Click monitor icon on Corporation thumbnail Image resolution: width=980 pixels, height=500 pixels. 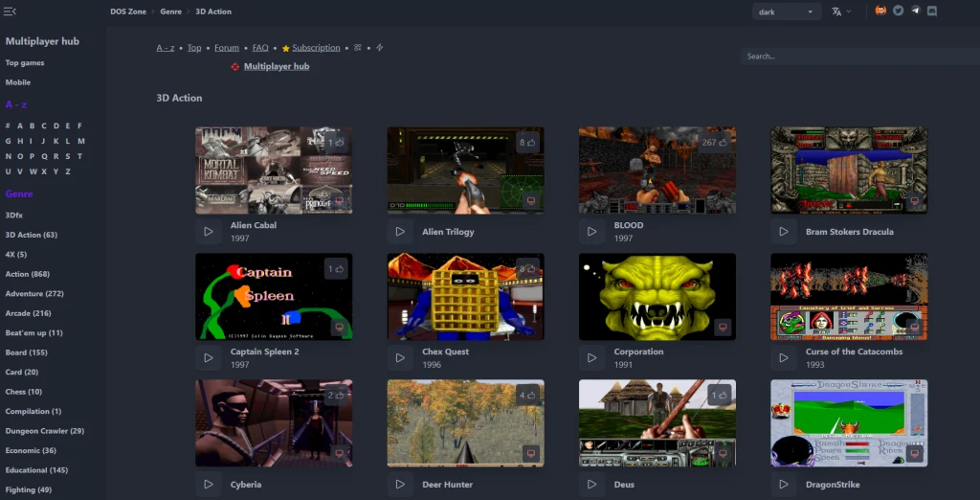[723, 328]
